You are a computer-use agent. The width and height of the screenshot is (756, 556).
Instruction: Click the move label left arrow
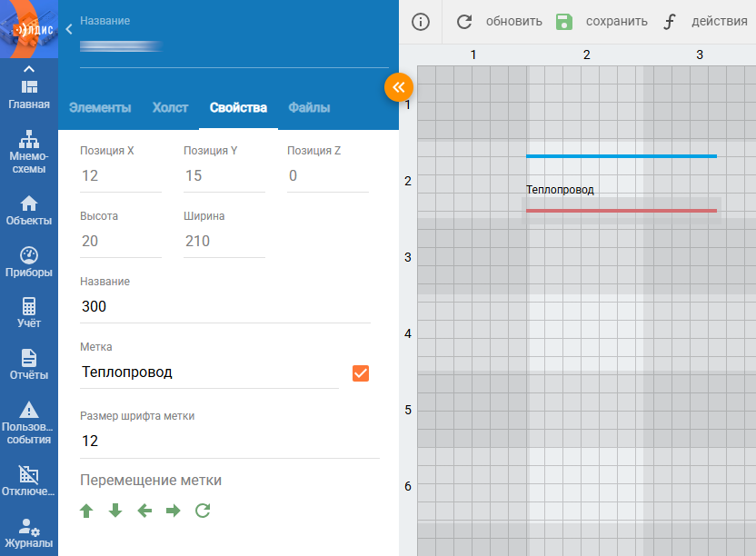pyautogui.click(x=144, y=511)
